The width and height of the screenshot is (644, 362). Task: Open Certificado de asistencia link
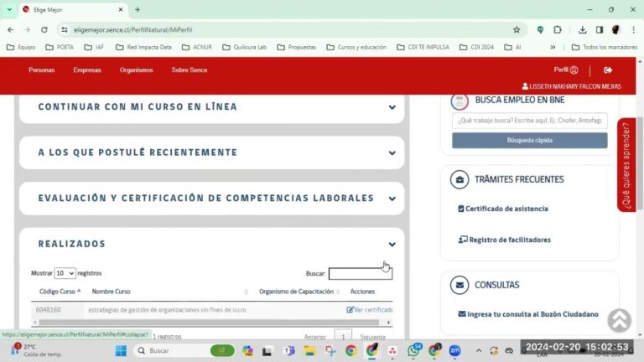(x=503, y=209)
